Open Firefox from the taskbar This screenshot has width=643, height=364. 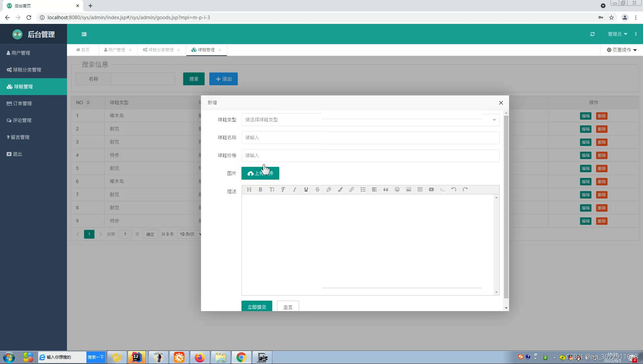200,357
